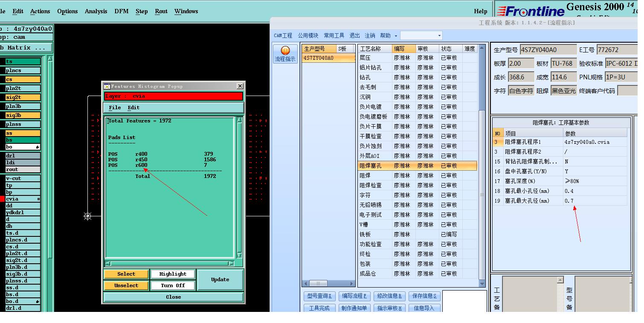Viewport: 644px width, 323px height.
Task: Click the origin crosshair marker on canvas
Action: (x=87, y=216)
